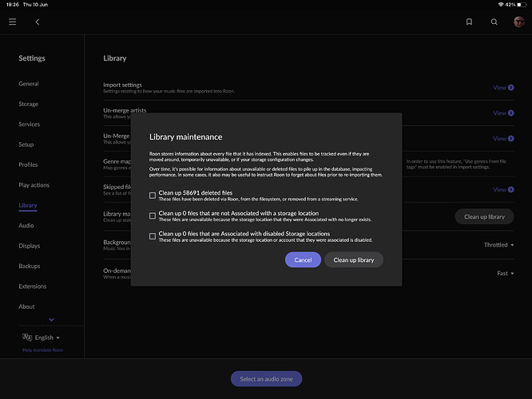532x399 pixels.
Task: Check Clean up 58691 deleted files
Action: pyautogui.click(x=153, y=196)
